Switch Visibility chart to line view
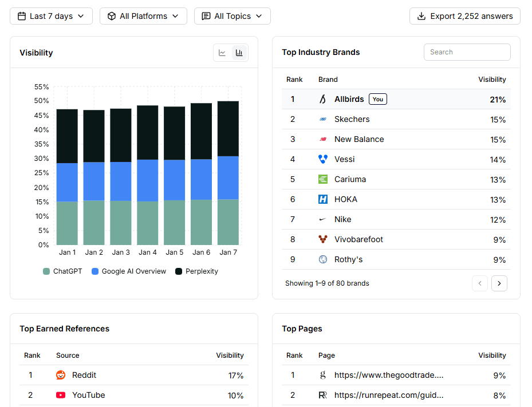 tap(222, 53)
